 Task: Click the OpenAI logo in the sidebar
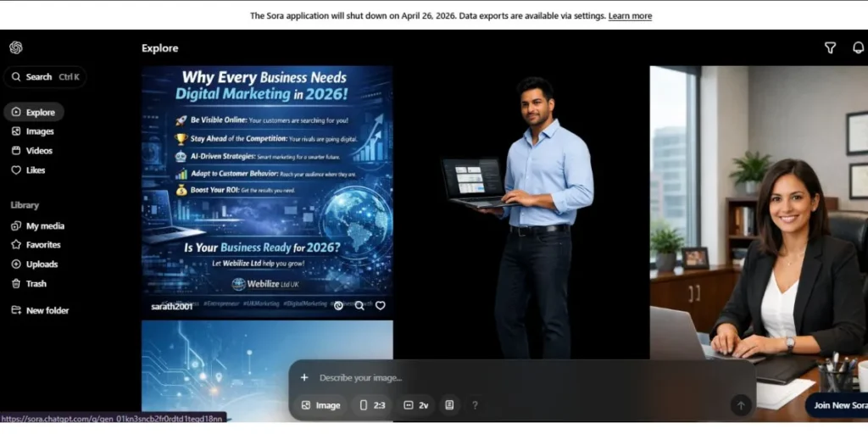(16, 48)
